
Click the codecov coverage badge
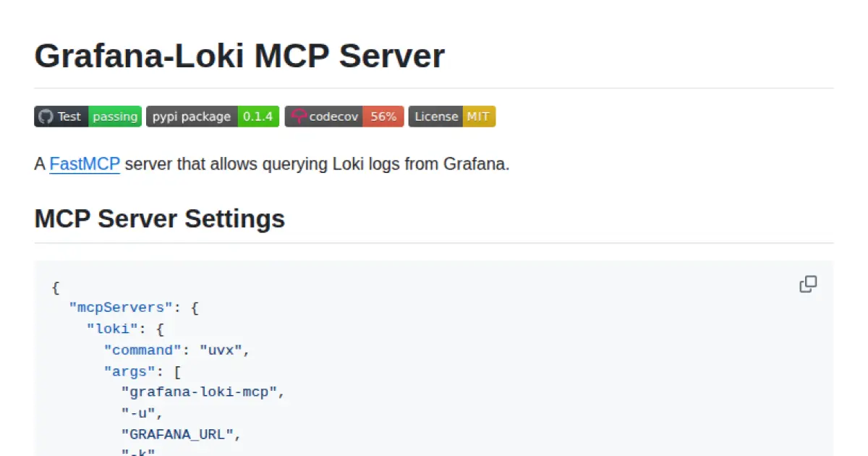pyautogui.click(x=344, y=116)
